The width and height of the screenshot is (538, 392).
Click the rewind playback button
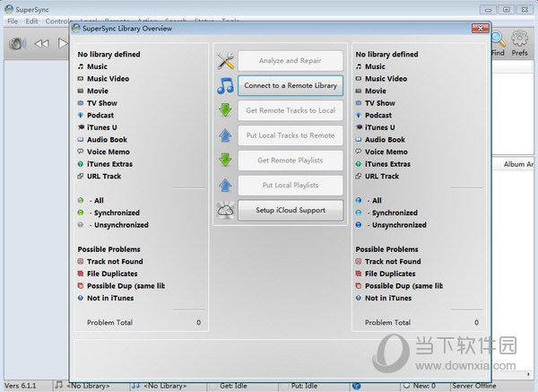[41, 44]
